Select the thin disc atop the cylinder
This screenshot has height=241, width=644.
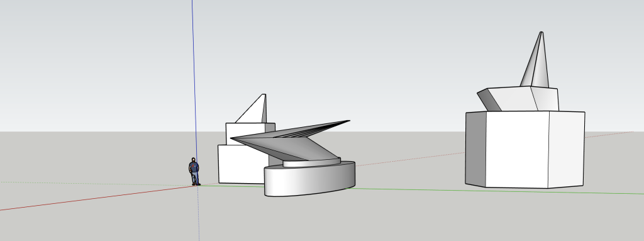pyautogui.click(x=311, y=162)
